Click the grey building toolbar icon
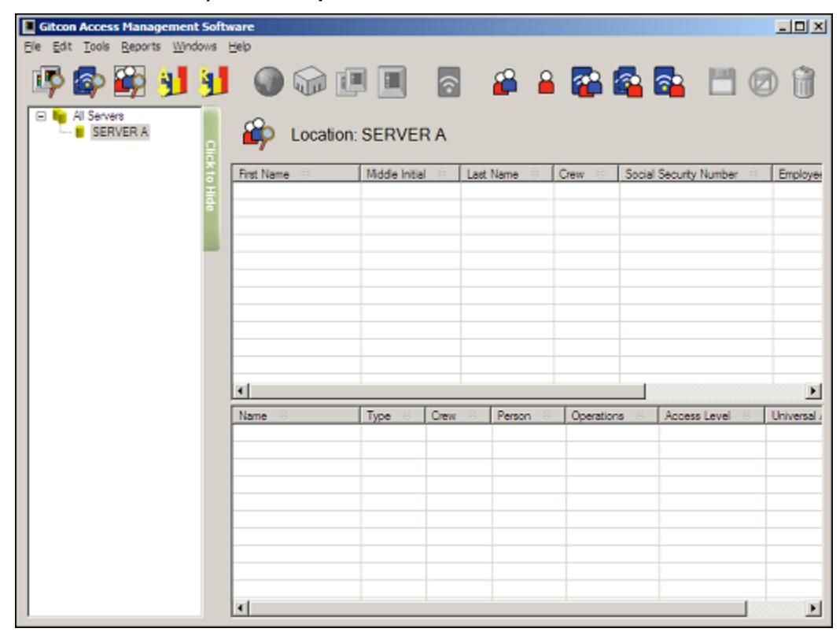Image resolution: width=840 pixels, height=632 pixels. (x=310, y=82)
